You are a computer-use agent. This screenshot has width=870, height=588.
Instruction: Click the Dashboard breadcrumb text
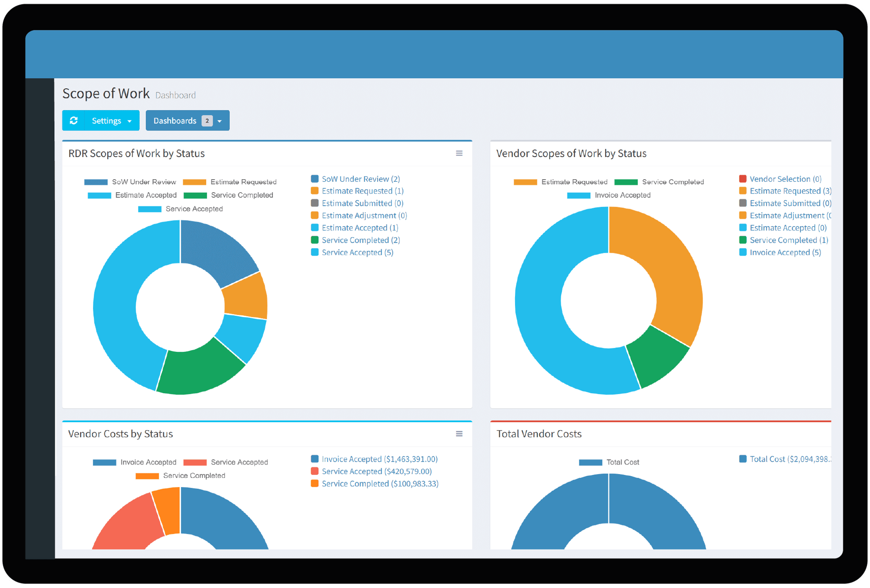[175, 95]
